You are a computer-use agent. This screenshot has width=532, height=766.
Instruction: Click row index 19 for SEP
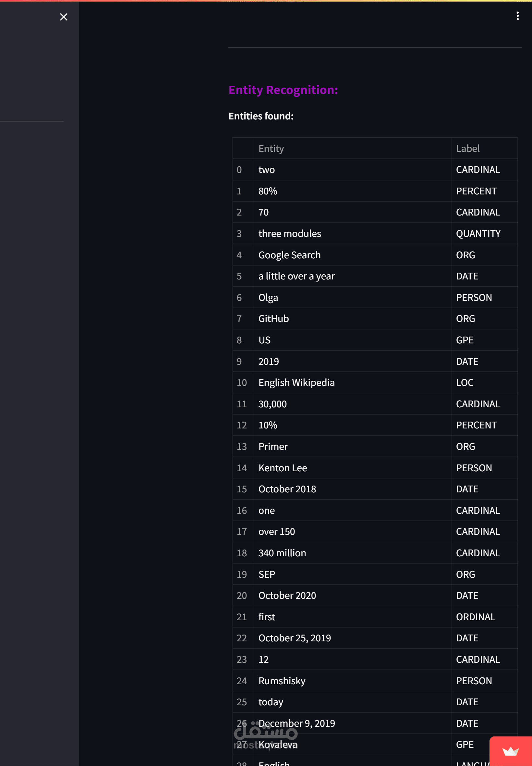(242, 574)
